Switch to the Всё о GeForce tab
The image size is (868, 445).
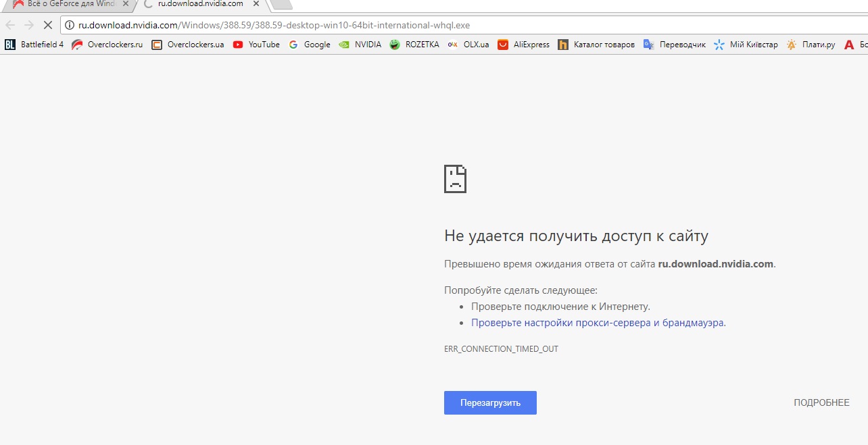68,4
